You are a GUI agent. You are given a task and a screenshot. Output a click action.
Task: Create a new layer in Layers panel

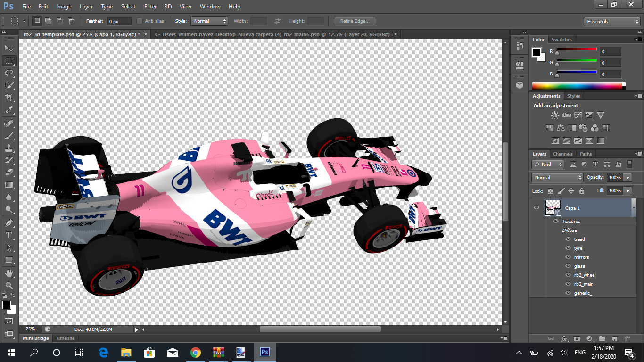tap(614, 338)
